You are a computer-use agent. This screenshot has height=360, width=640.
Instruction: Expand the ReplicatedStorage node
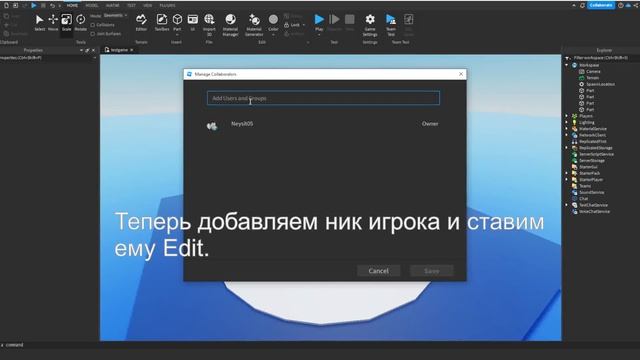point(567,148)
